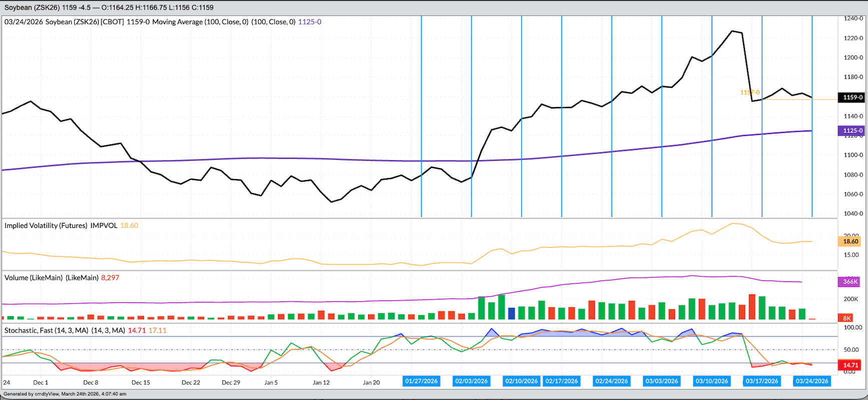The height and width of the screenshot is (400, 868).
Task: Click the 03/24/2026 date label
Action: (x=811, y=381)
